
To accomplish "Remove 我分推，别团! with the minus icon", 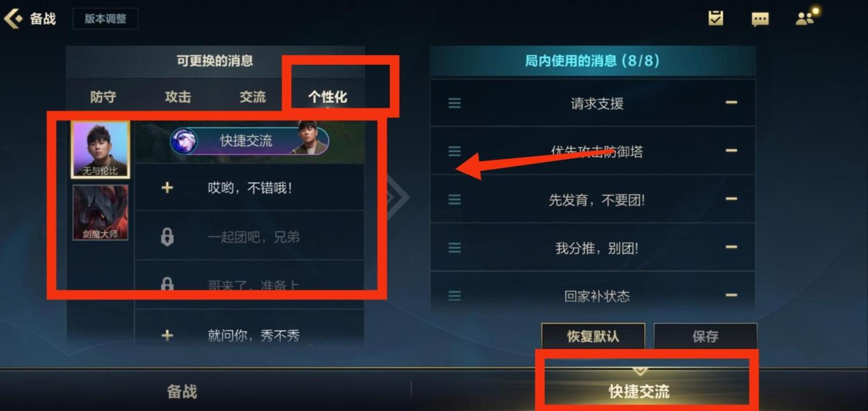I will (731, 247).
